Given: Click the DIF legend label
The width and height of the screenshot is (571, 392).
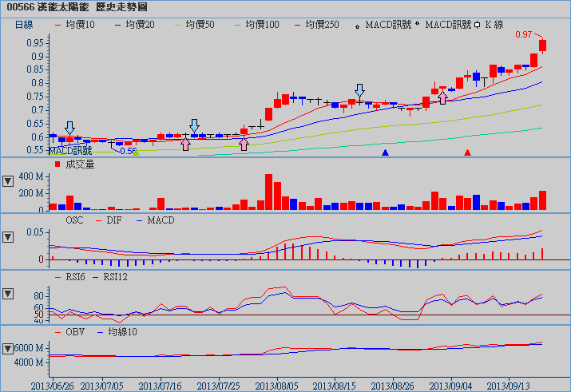Looking at the screenshot, I should pyautogui.click(x=113, y=220).
